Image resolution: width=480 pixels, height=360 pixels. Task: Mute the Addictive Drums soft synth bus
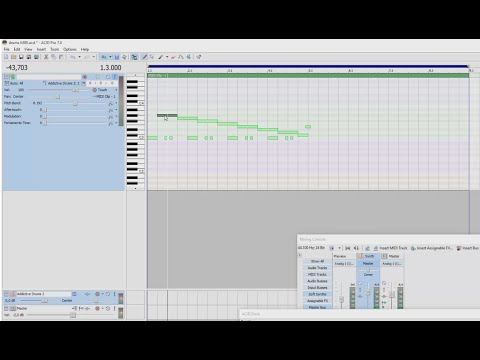[108, 294]
